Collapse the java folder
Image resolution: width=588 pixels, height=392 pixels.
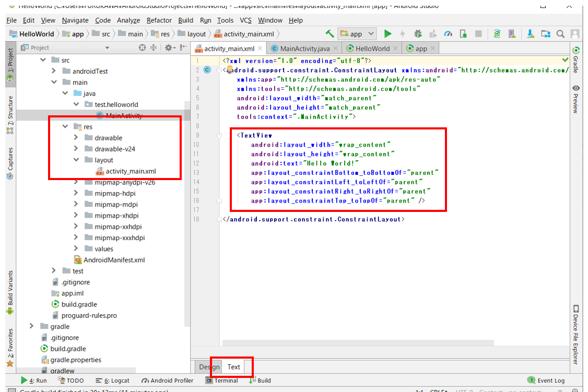[x=65, y=93]
